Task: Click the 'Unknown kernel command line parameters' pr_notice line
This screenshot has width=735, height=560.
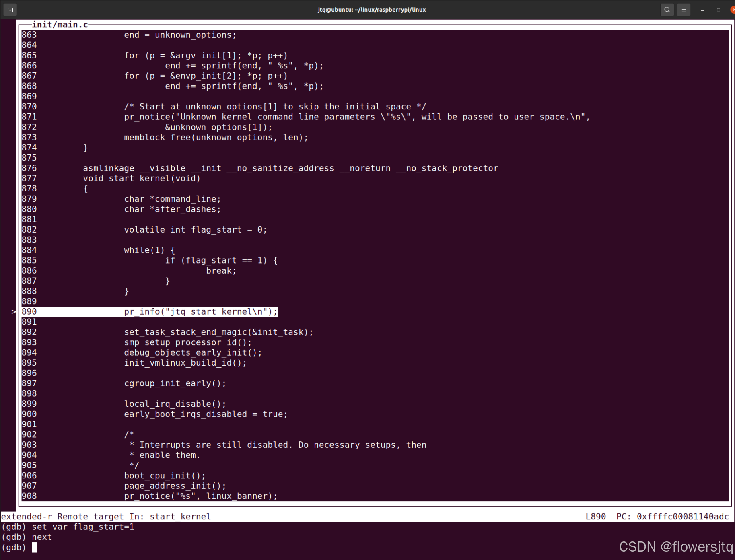Action: 357,117
